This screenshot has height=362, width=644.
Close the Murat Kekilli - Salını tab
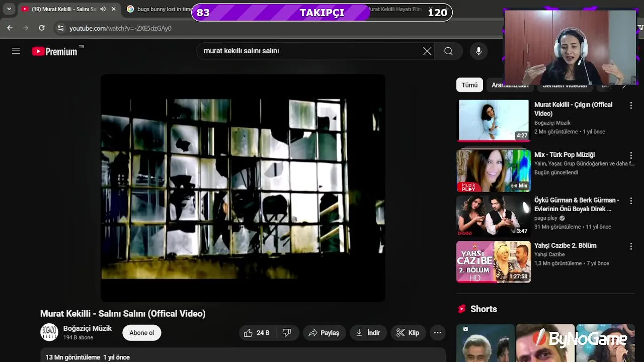pyautogui.click(x=114, y=9)
